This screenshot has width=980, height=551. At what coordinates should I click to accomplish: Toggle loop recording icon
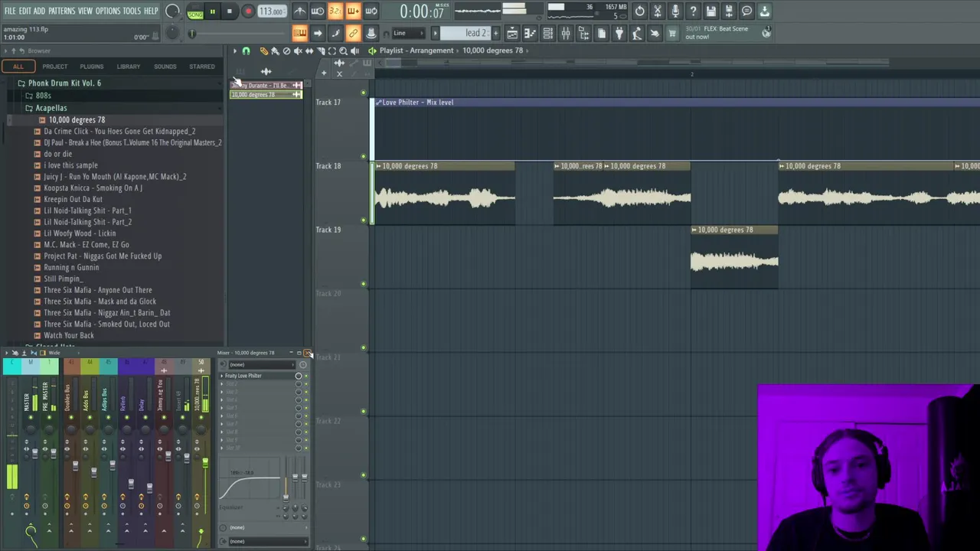click(x=371, y=11)
